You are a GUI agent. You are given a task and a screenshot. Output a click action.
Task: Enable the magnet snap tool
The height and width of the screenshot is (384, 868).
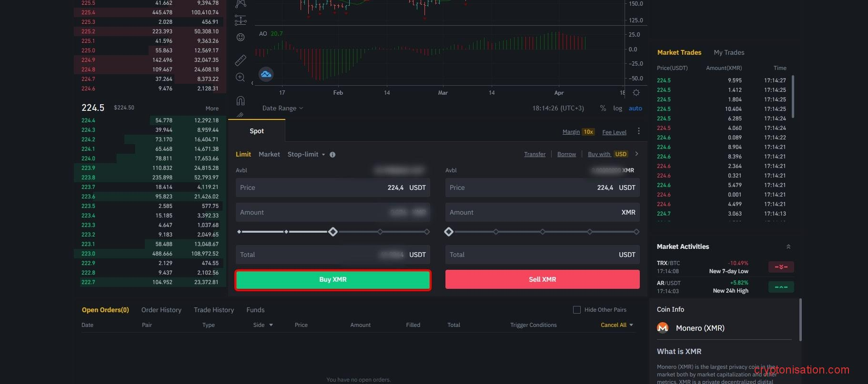pos(241,100)
